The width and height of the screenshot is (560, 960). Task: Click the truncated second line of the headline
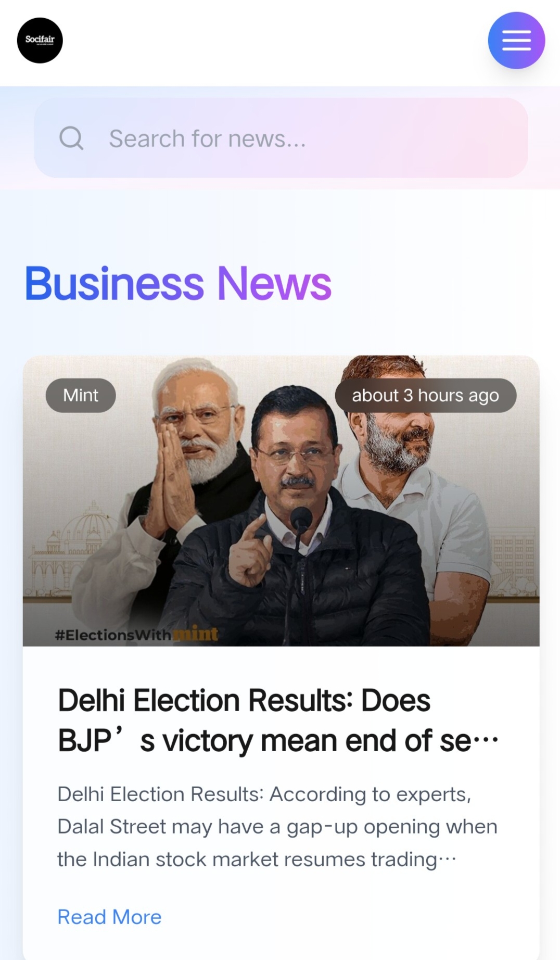point(278,740)
